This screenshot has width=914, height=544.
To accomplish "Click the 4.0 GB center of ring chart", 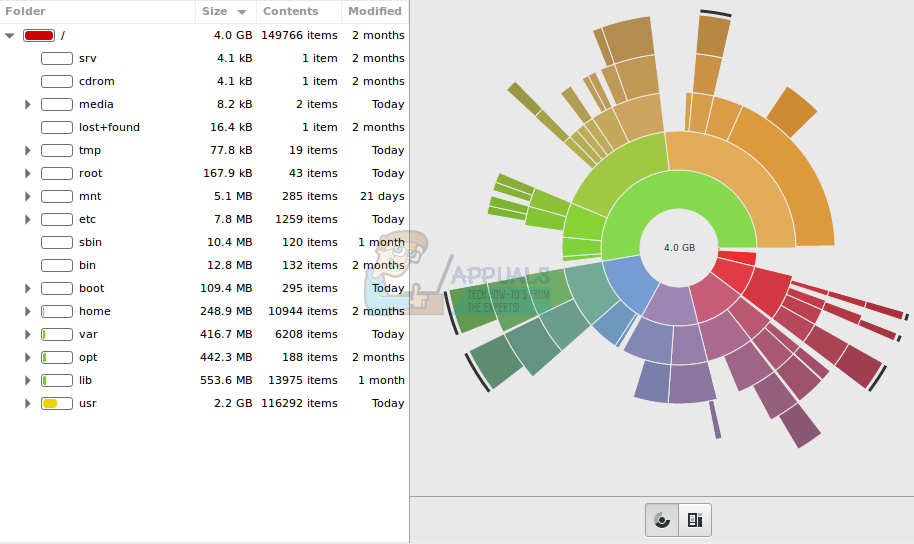I will 679,247.
